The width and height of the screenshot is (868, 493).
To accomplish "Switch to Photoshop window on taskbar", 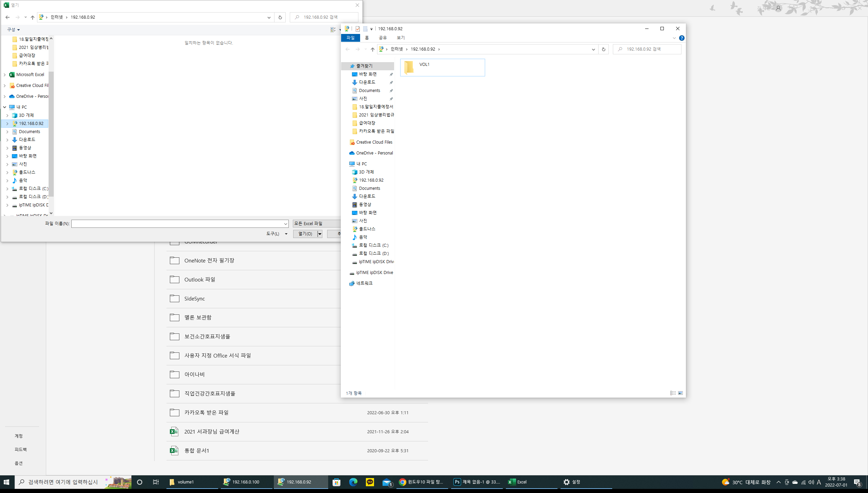I will coord(477,482).
